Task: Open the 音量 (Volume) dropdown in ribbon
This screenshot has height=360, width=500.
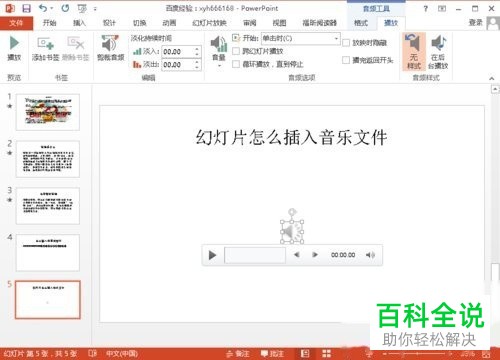Action: pyautogui.click(x=219, y=52)
